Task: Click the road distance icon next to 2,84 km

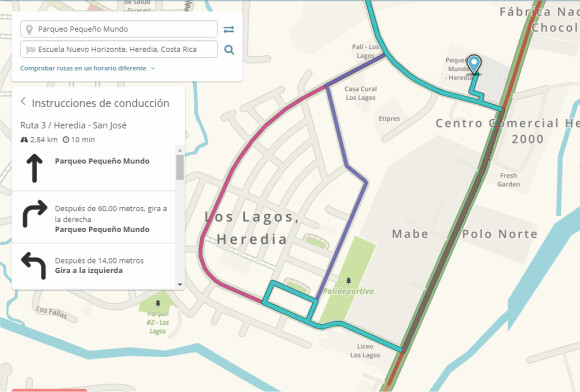Action: pos(24,140)
